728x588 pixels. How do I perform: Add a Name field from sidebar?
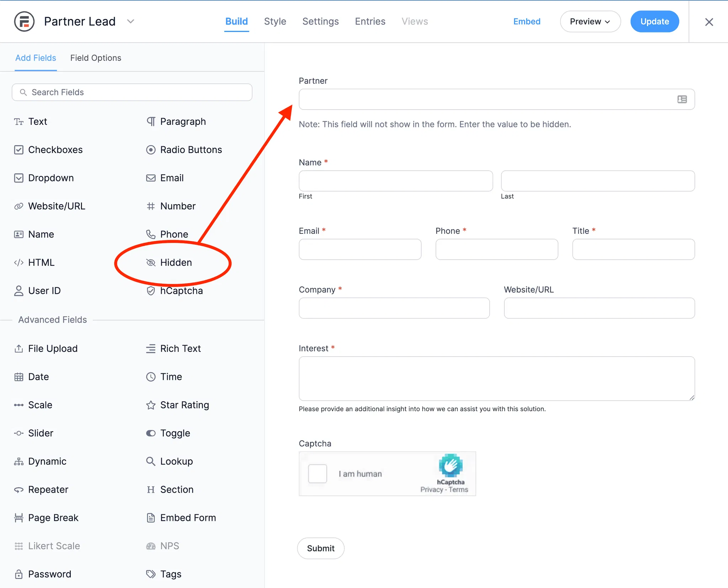click(x=34, y=234)
